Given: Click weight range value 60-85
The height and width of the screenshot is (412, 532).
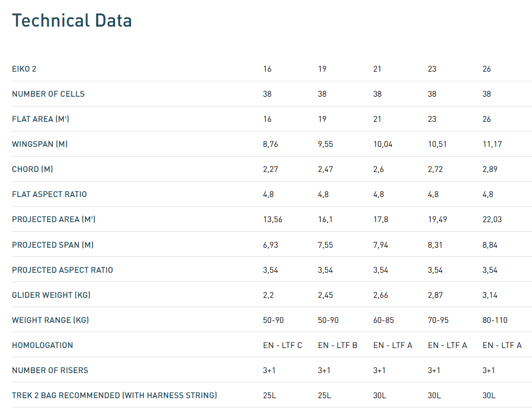Looking at the screenshot, I should pos(384,320).
